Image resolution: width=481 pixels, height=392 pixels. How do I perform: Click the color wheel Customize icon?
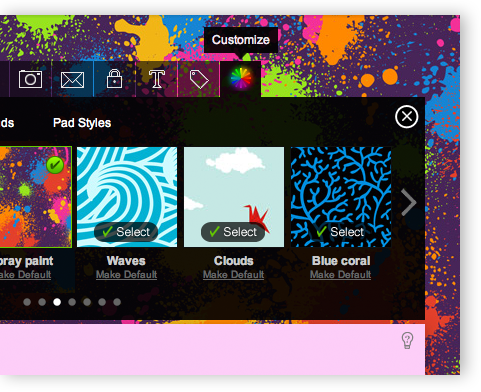[241, 79]
